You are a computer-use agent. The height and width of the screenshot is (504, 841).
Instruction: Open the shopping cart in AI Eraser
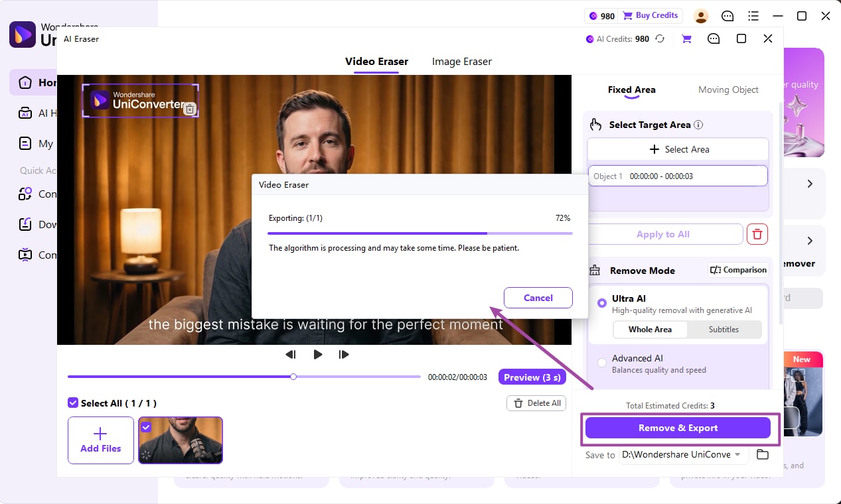coord(686,39)
